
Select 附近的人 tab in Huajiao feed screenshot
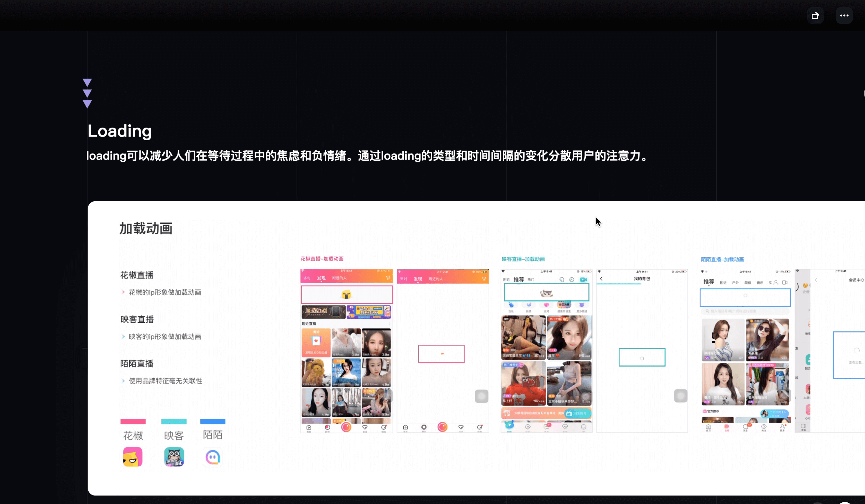[339, 278]
